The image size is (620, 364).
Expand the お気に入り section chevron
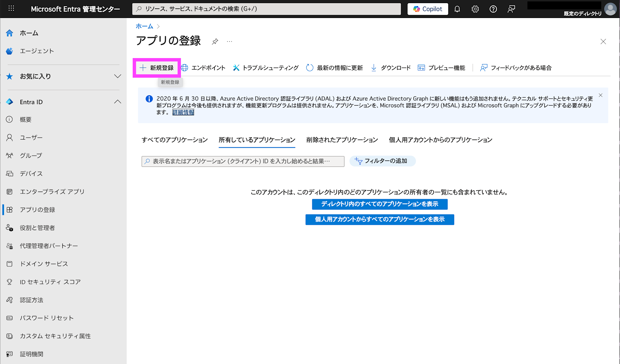(x=117, y=76)
